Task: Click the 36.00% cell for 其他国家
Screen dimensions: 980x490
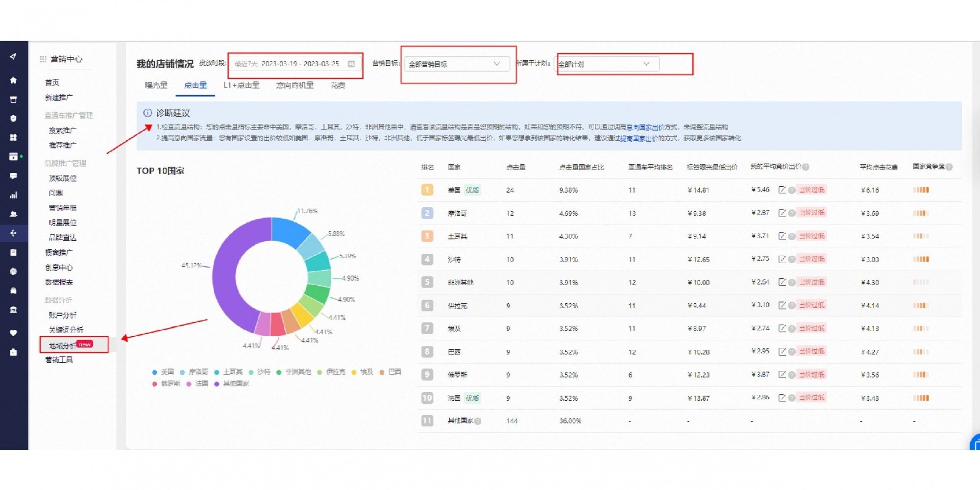Action: 570,421
